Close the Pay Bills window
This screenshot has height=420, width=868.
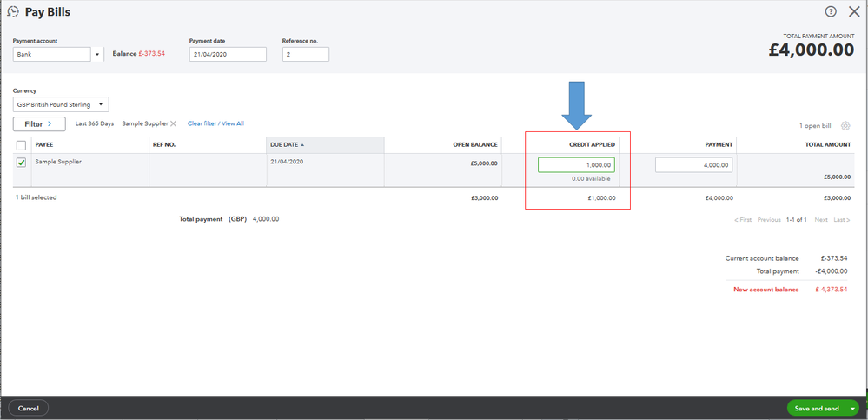(853, 11)
